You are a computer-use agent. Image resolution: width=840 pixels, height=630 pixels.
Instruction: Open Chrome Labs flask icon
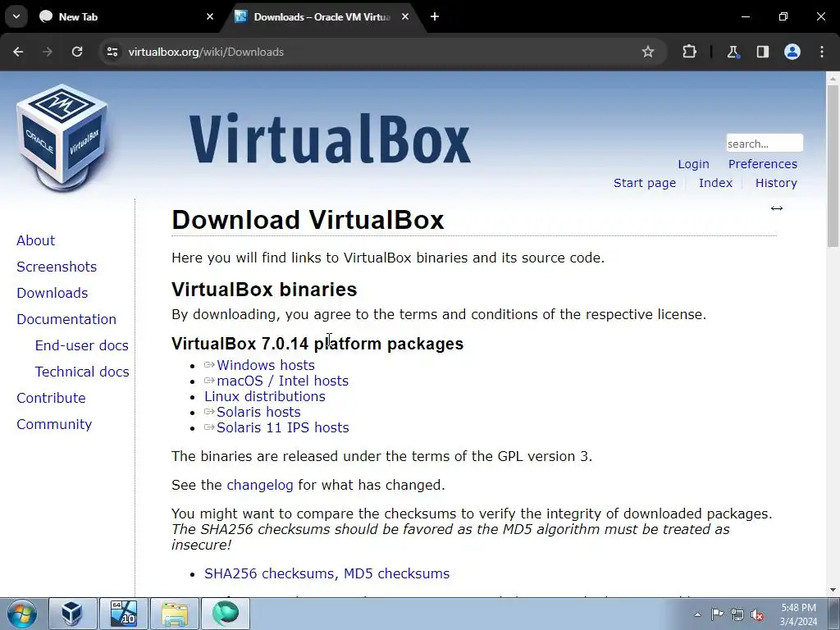[733, 52]
